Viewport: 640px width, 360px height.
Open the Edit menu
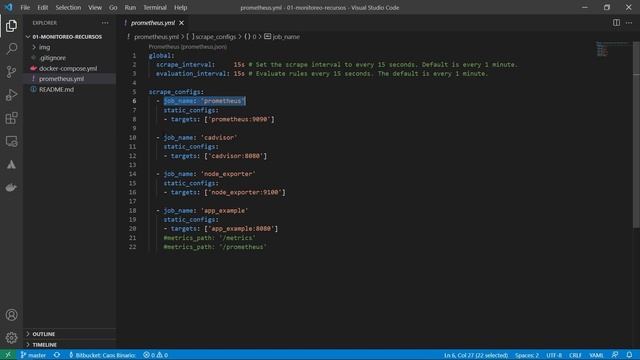(42, 7)
